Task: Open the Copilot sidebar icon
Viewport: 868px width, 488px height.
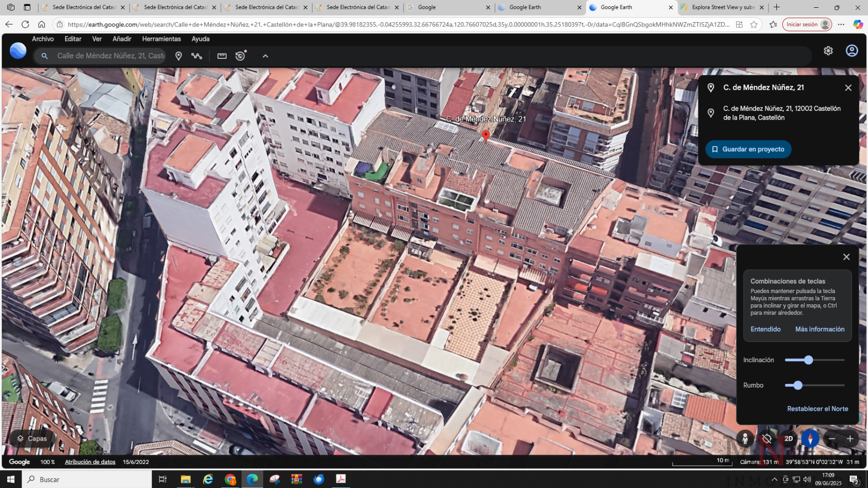Action: (858, 25)
